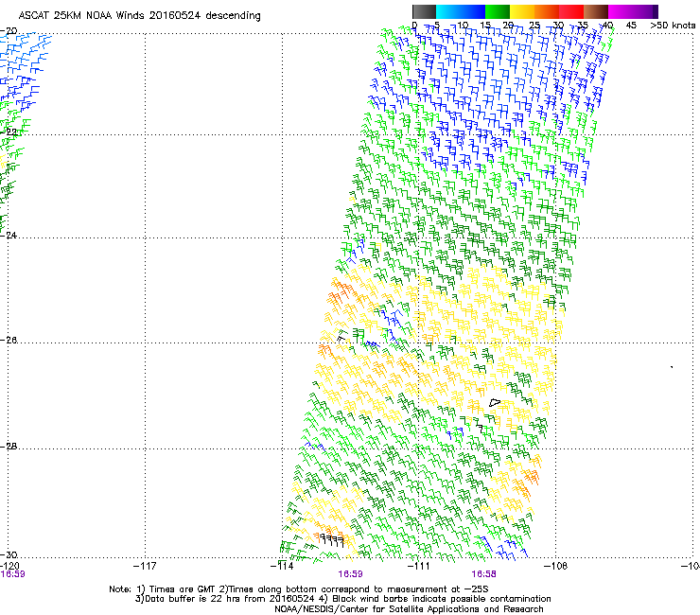
Task: Click the note 'Times are GMT'
Action: (x=182, y=589)
